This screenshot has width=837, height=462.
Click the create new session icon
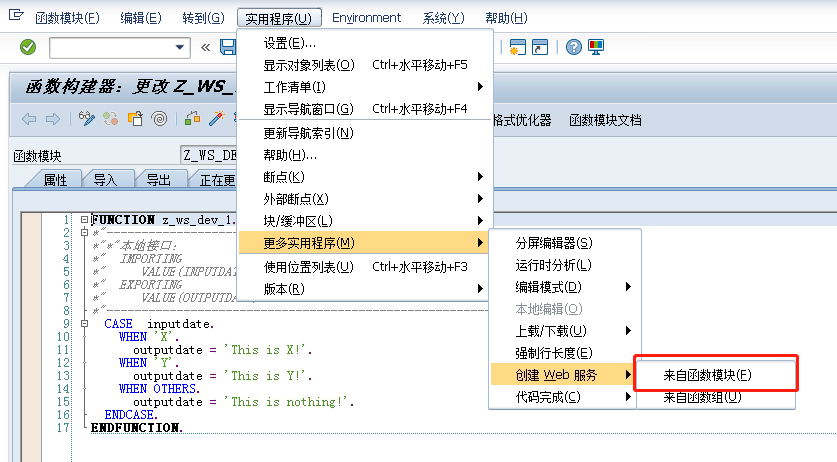click(517, 47)
